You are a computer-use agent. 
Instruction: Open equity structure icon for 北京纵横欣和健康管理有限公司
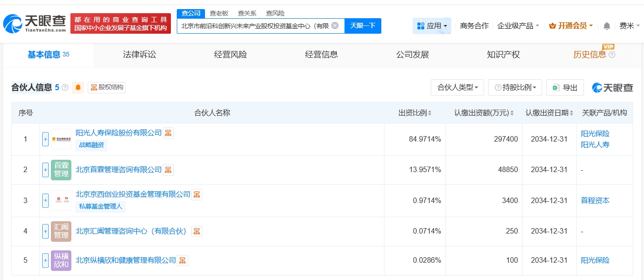[183, 260]
